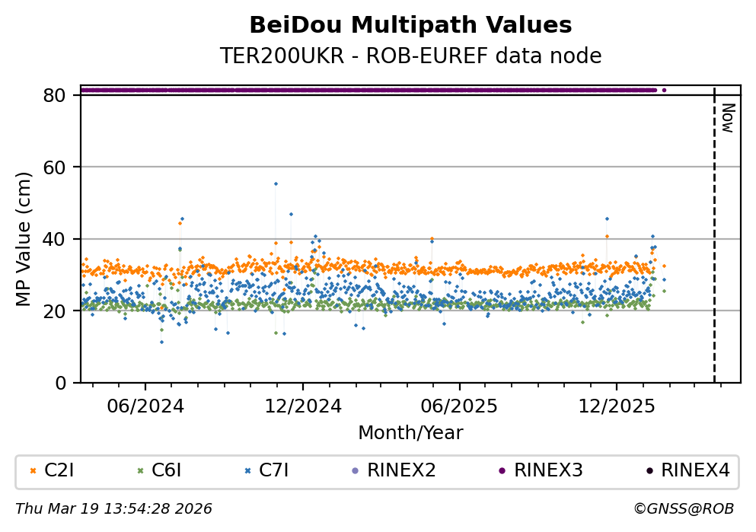This screenshot has height=532, width=756.
Task: Select the C2I legend label
Action: (59, 470)
